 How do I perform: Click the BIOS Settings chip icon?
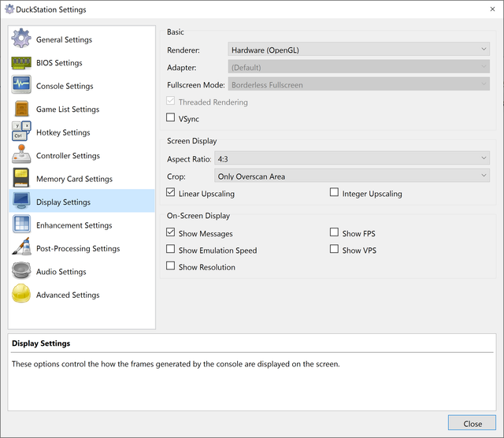click(21, 63)
